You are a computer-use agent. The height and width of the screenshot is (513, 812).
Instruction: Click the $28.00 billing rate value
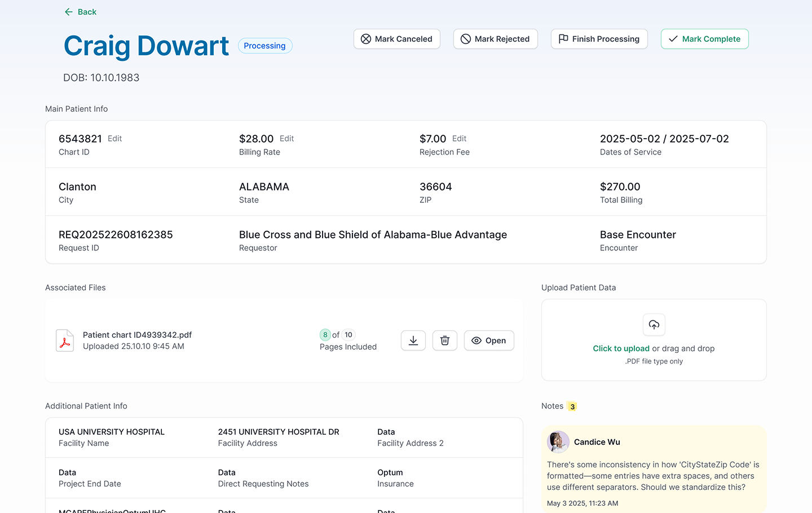[x=256, y=139]
